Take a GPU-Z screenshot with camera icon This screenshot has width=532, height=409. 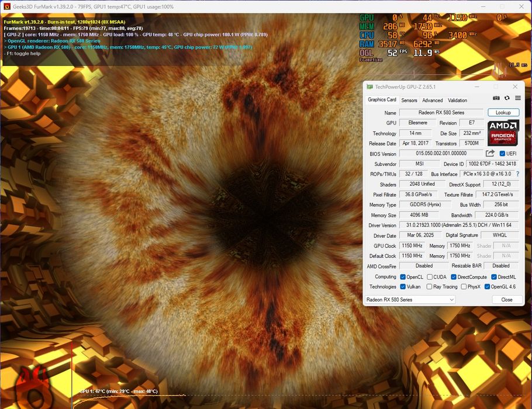coord(496,98)
